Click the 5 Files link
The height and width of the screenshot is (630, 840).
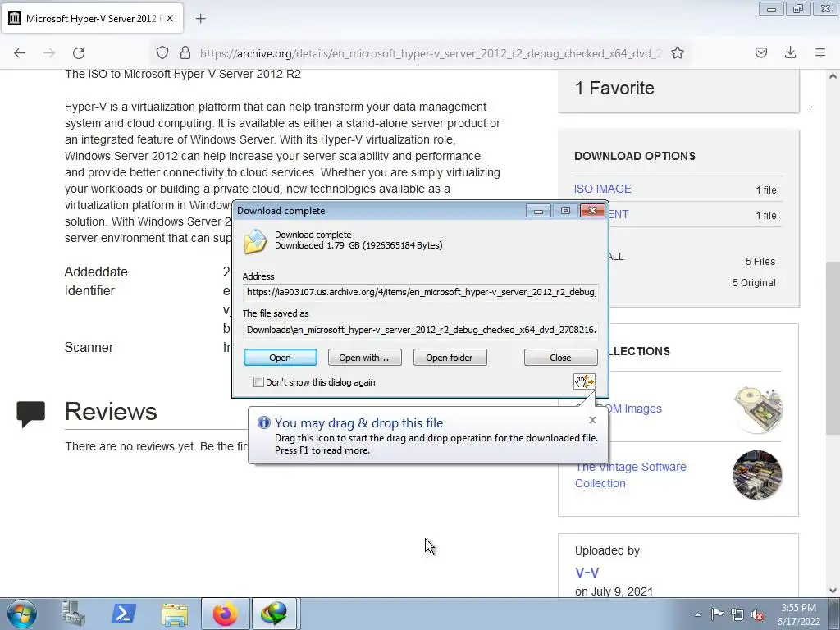point(760,262)
